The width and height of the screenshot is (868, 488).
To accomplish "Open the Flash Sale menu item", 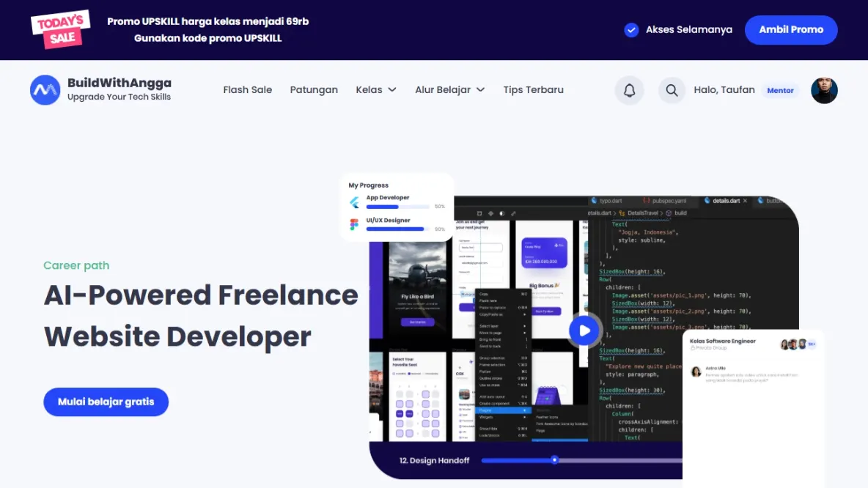I will point(247,89).
